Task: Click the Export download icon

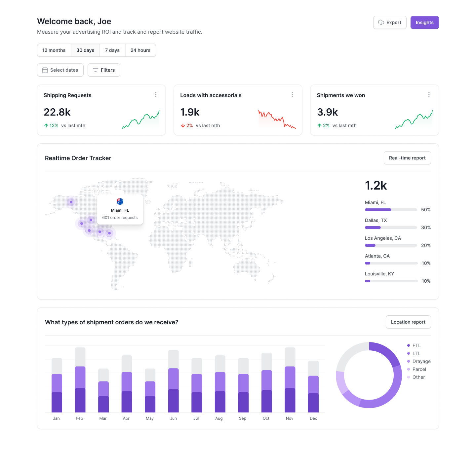Action: 381,22
